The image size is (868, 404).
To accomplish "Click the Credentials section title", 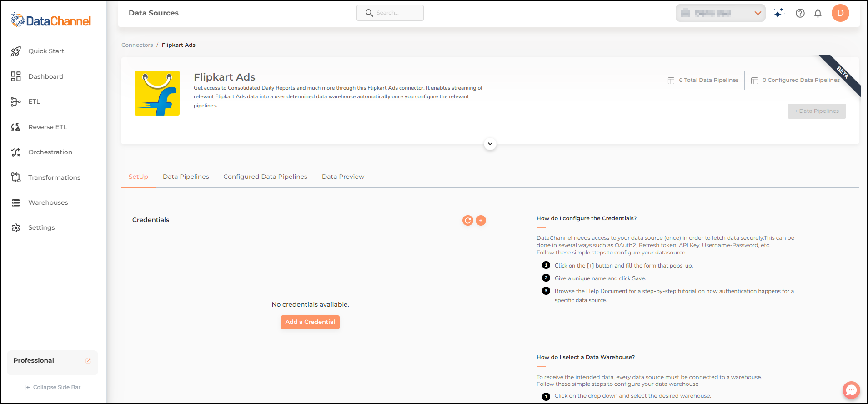I will coord(151,220).
